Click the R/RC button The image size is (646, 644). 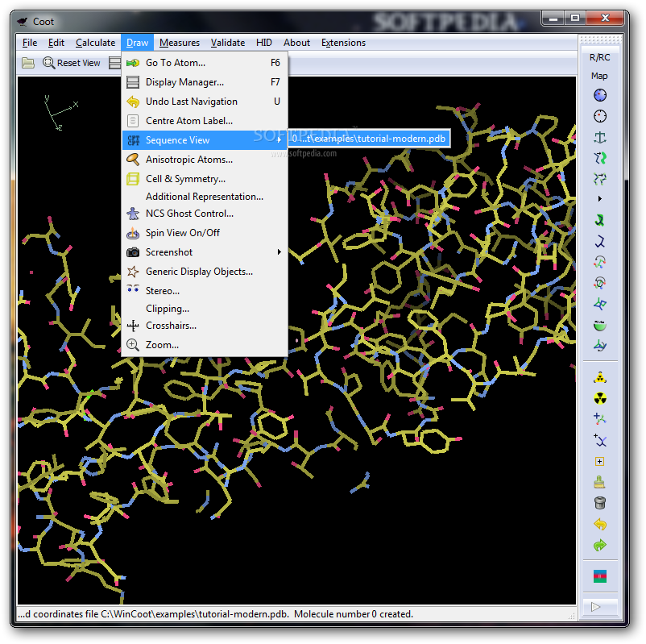(600, 57)
